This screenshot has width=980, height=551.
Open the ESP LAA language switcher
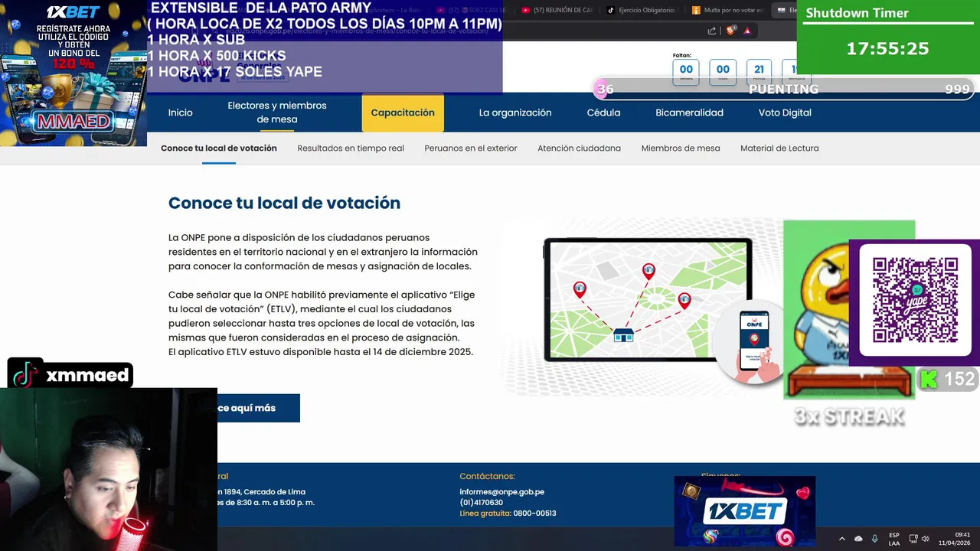click(x=893, y=539)
